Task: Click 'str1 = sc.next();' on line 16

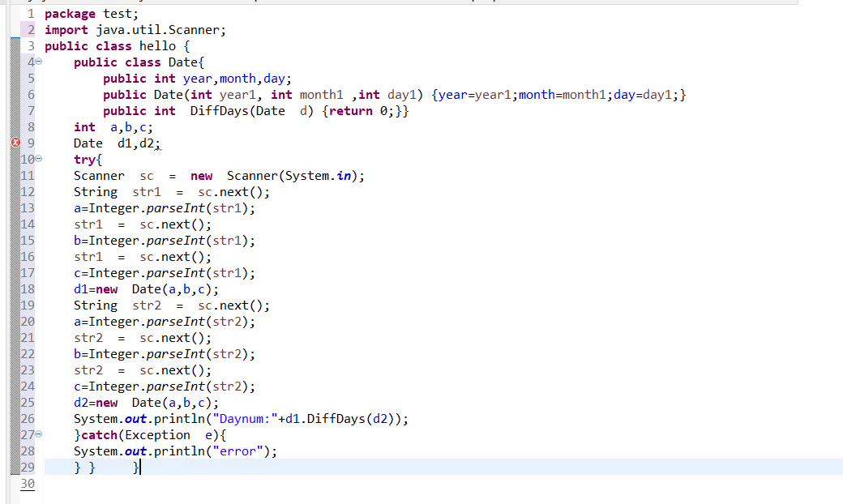Action: coord(143,257)
